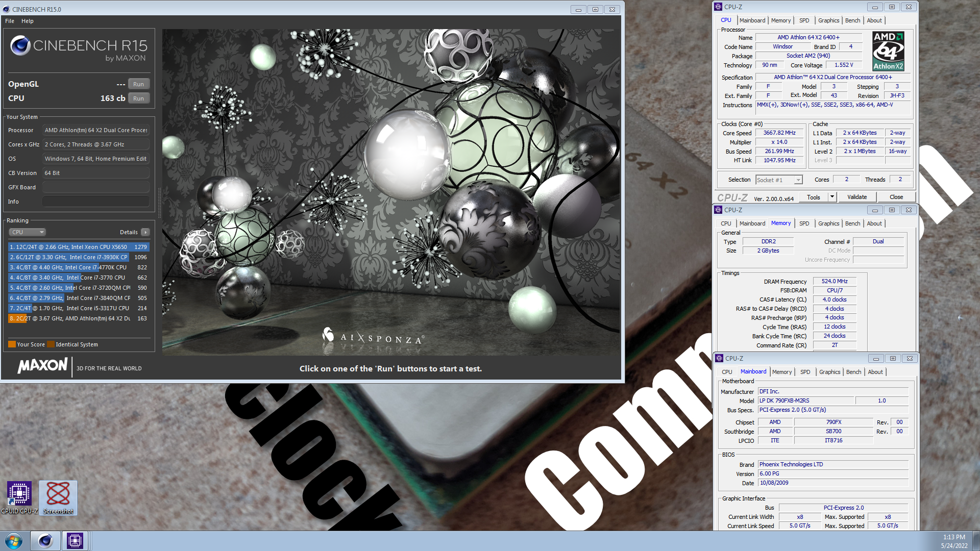This screenshot has height=551, width=980.
Task: Click the orange Your Score legend swatch
Action: coord(12,344)
